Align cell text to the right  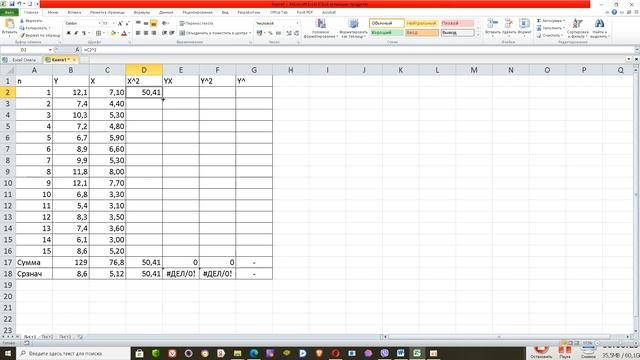(153, 33)
